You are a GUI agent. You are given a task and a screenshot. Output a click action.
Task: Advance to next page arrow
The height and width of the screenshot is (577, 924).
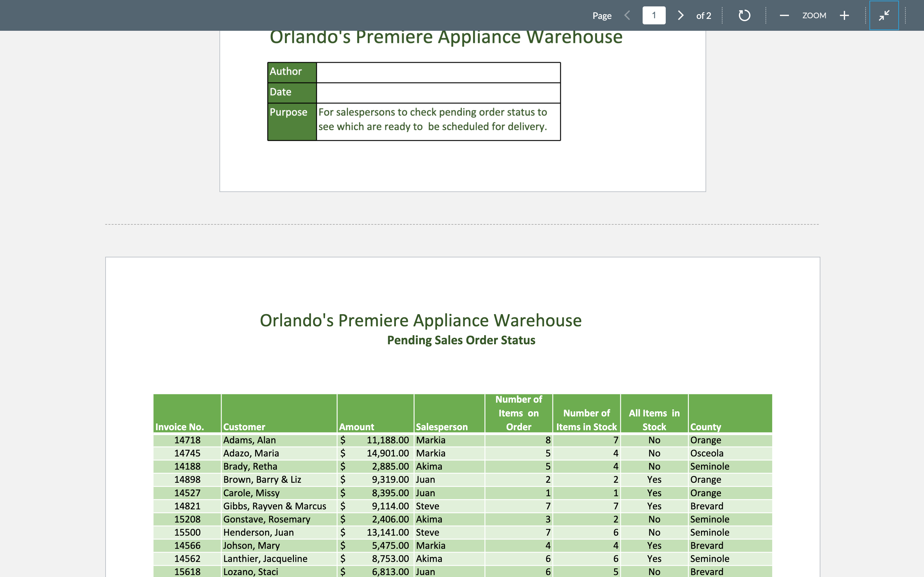click(x=680, y=15)
